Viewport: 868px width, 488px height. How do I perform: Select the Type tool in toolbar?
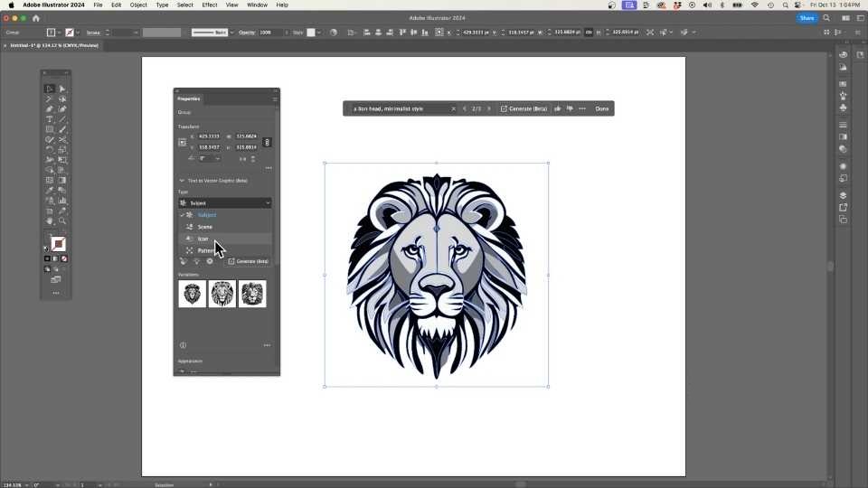(x=50, y=119)
